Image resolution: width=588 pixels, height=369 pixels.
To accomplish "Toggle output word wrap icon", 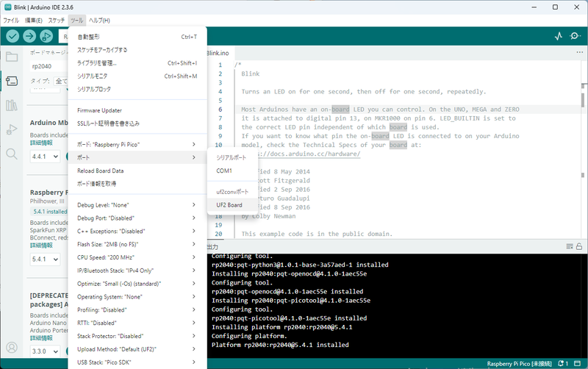I will (569, 246).
